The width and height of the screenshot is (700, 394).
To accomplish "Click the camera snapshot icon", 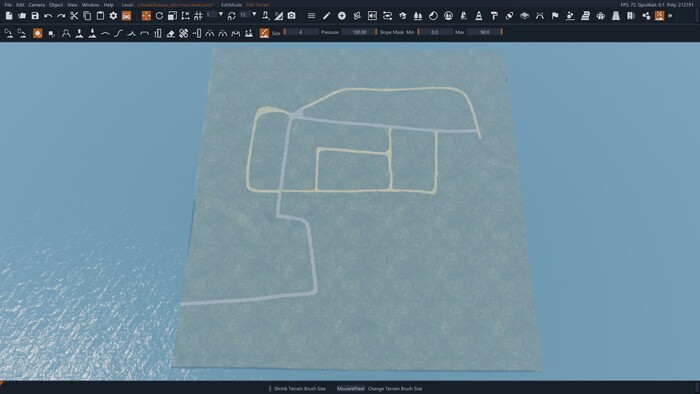I will (x=292, y=16).
